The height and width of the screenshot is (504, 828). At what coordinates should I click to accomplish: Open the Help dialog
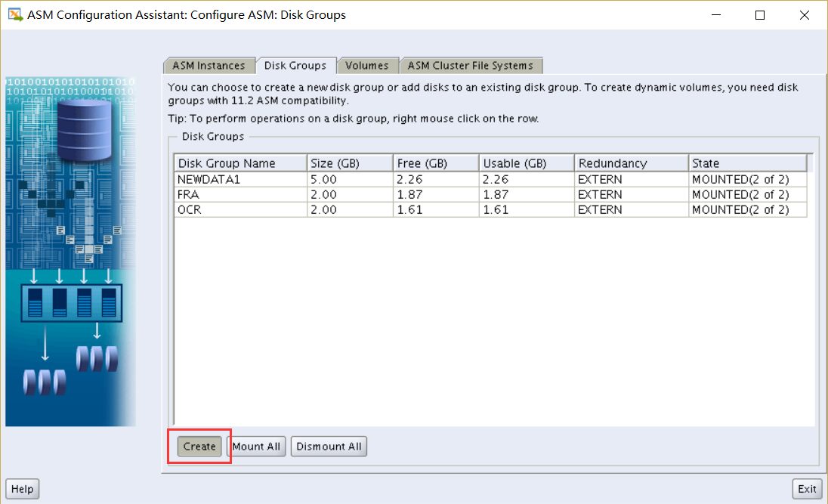click(x=22, y=488)
